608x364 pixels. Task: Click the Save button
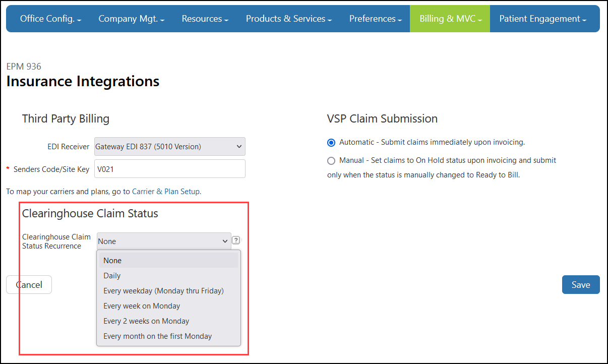click(x=580, y=285)
